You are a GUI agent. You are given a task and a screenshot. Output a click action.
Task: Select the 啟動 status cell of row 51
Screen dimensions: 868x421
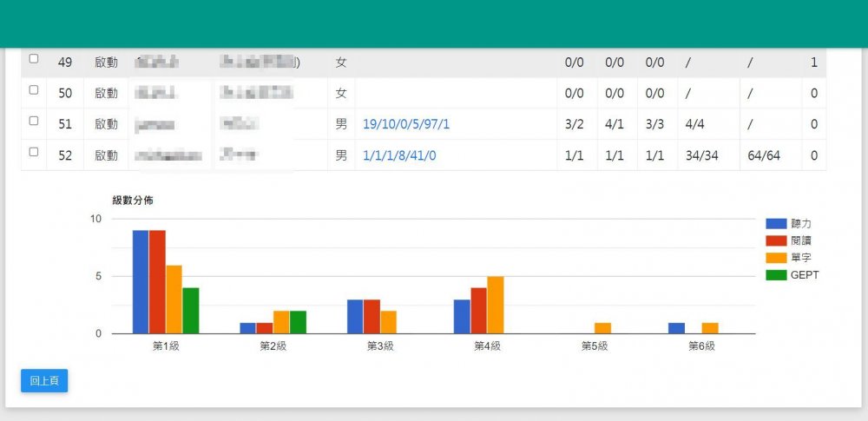tap(106, 124)
